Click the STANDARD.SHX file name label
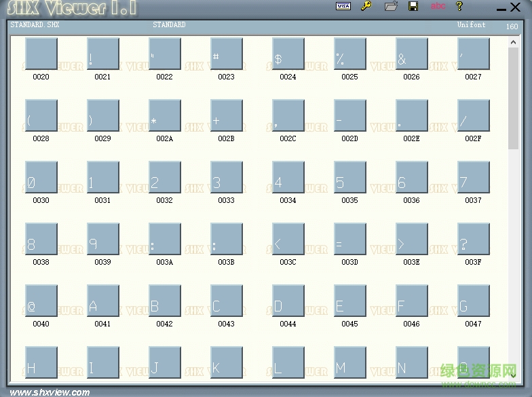This screenshot has height=397, width=532. 35,25
